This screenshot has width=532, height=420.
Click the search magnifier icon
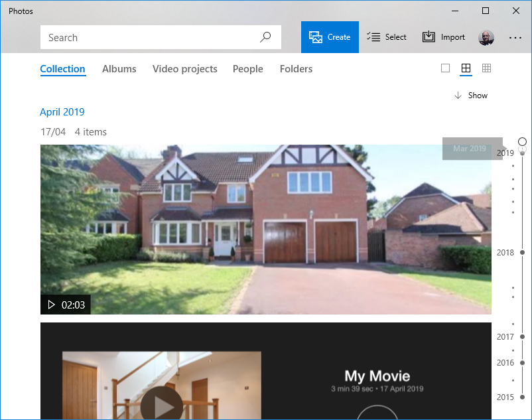point(265,37)
